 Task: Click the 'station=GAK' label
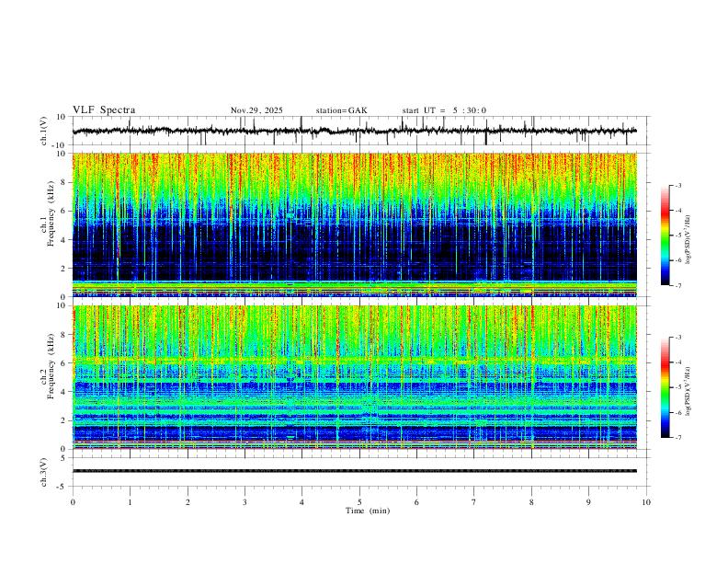341,110
